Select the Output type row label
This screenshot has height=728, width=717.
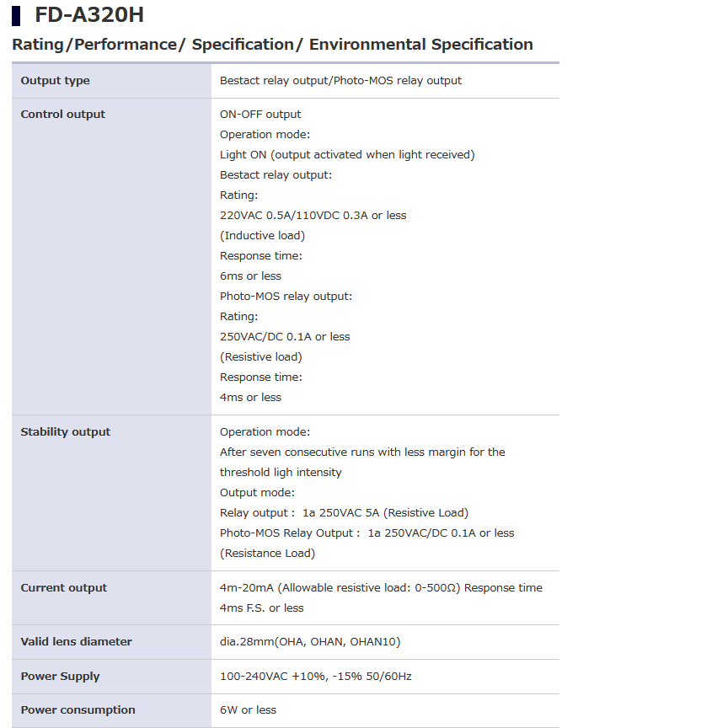pyautogui.click(x=55, y=81)
